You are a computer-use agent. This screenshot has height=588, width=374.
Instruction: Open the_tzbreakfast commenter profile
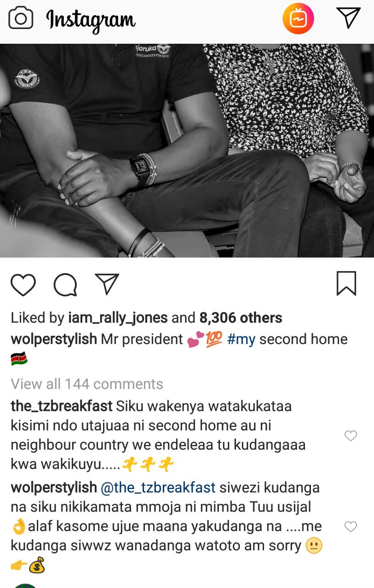pos(62,406)
